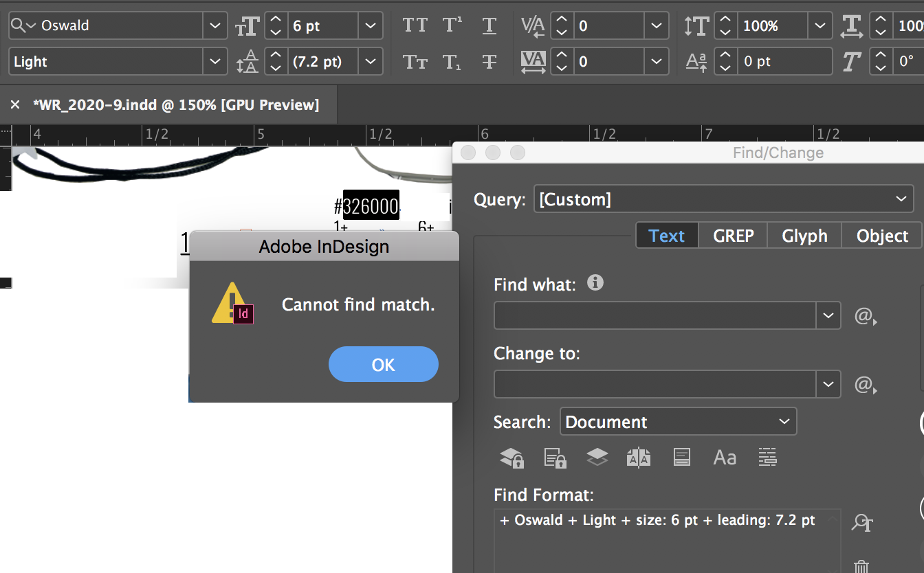Click OK in the Cannot find match alert
Screen dimensions: 924x573
(384, 364)
